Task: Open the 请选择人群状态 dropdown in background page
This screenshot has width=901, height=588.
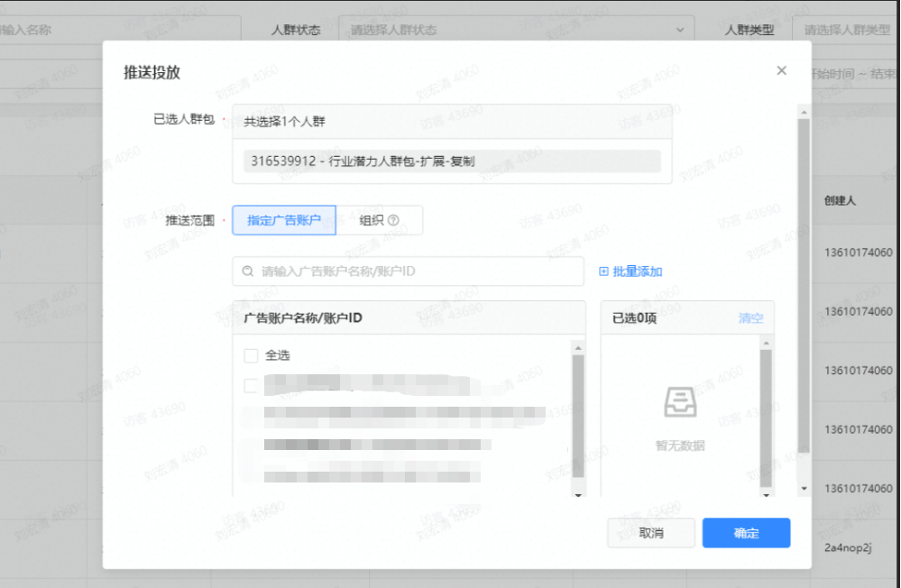Action: (x=517, y=30)
